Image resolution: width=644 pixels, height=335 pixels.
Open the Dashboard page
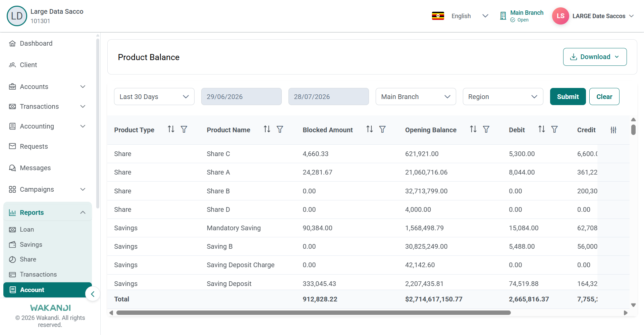click(x=48, y=43)
